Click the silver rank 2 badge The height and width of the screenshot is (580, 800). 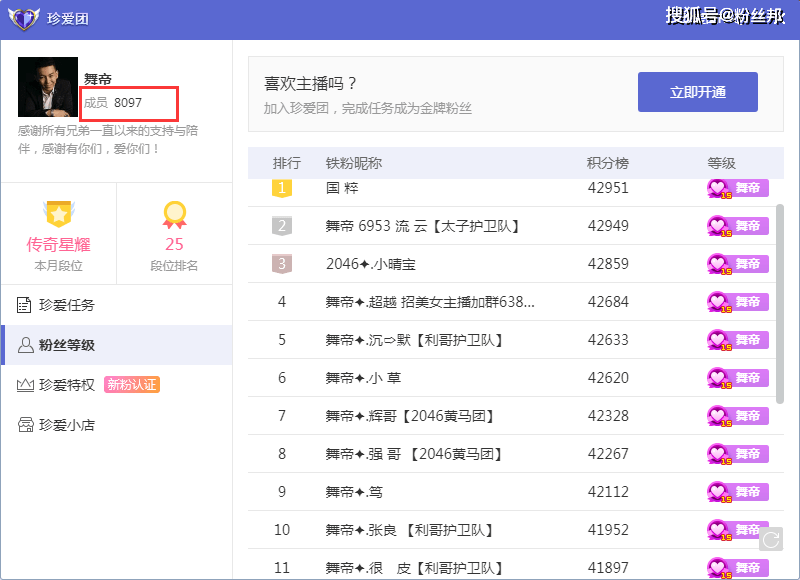click(282, 226)
